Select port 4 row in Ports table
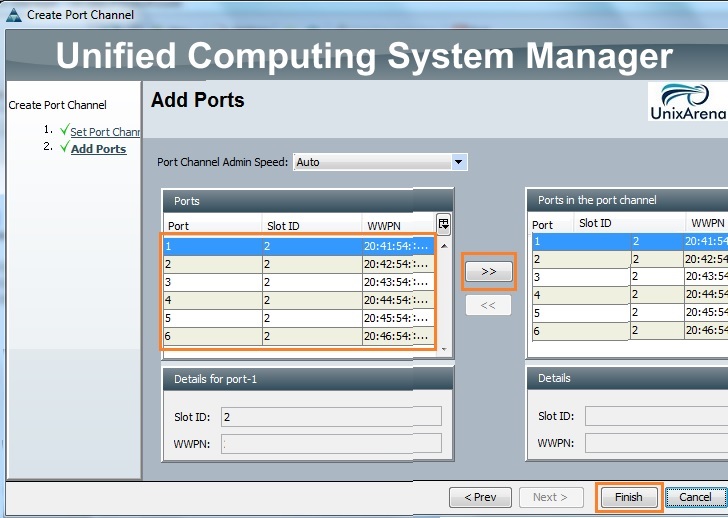Screen dimensions: 728x518 pos(299,300)
